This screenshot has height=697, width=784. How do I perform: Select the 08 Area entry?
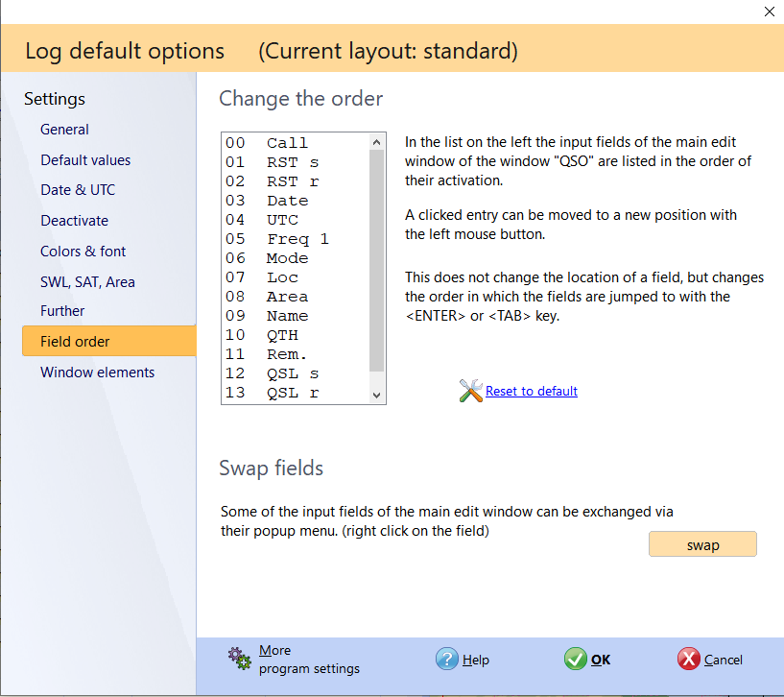[x=296, y=297]
